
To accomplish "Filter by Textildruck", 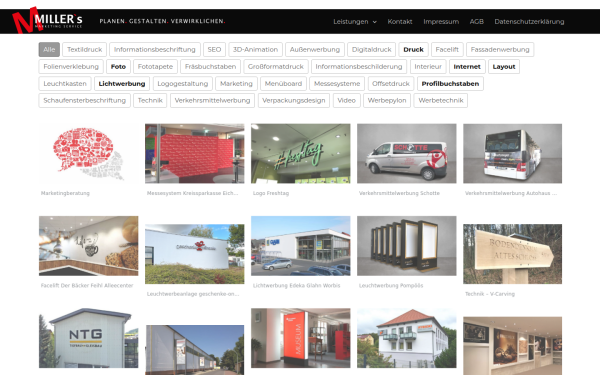I will [x=85, y=49].
